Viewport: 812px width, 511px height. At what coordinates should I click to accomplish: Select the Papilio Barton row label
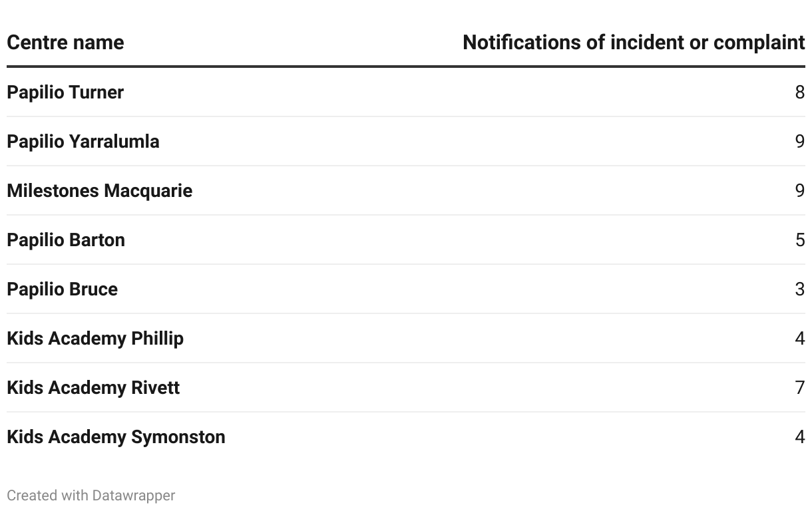click(66, 240)
